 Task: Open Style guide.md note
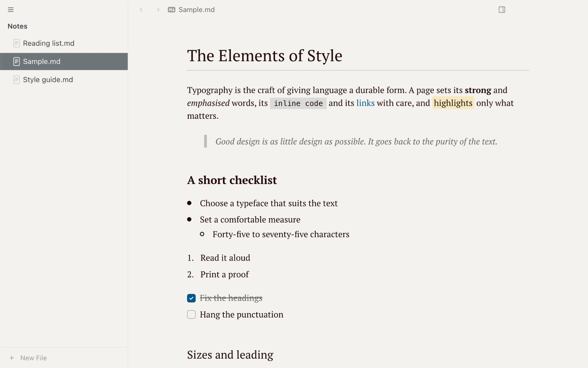(64, 80)
